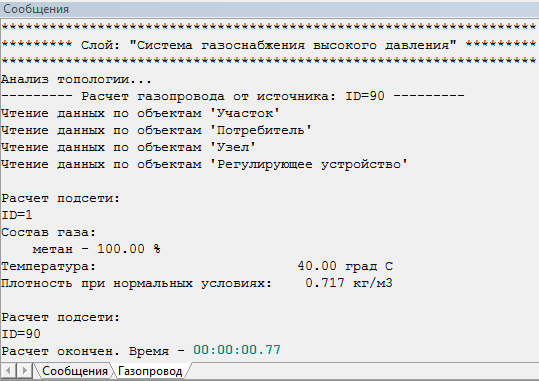The width and height of the screenshot is (539, 381).
Task: Click the density value 0.717 кг/м3
Action: point(349,283)
